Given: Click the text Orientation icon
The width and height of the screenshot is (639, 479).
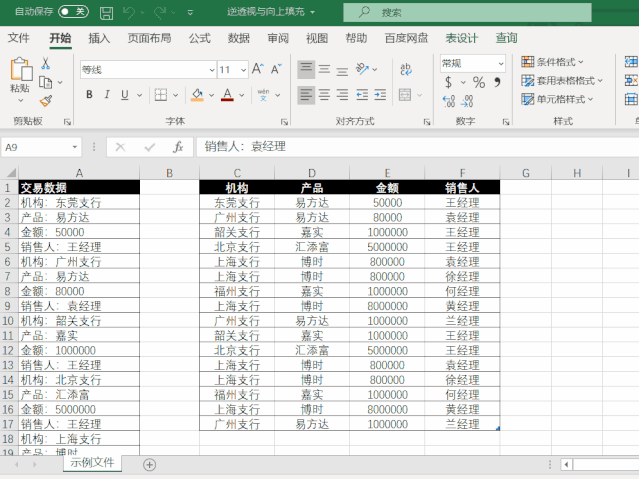Looking at the screenshot, I should click(362, 68).
